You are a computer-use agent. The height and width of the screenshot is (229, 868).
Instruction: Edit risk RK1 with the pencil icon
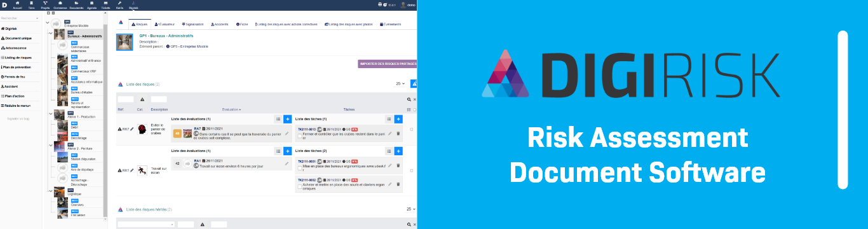(x=132, y=170)
